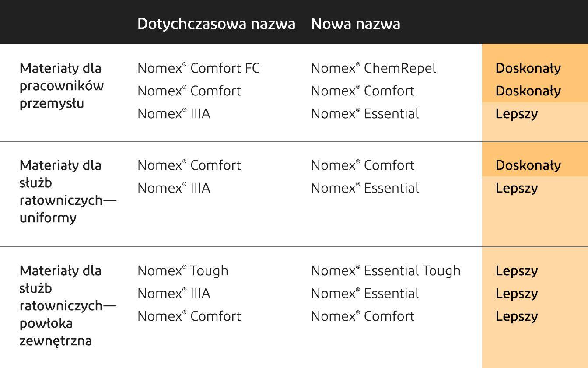This screenshot has height=368, width=588.
Task: Click the "Nomex Tough" previous name
Action: coord(183,271)
